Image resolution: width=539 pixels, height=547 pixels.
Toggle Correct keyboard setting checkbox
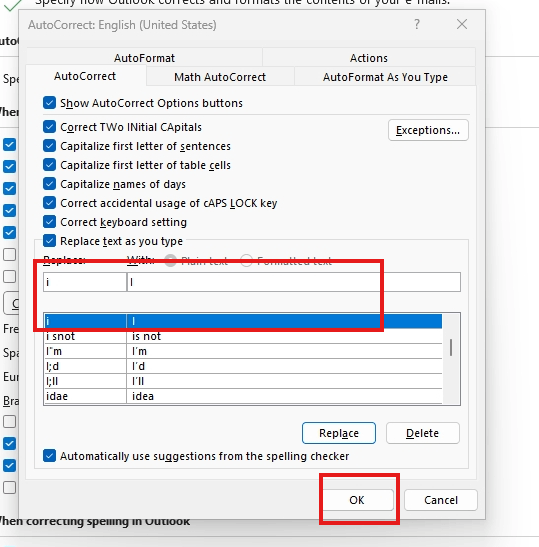coord(49,222)
